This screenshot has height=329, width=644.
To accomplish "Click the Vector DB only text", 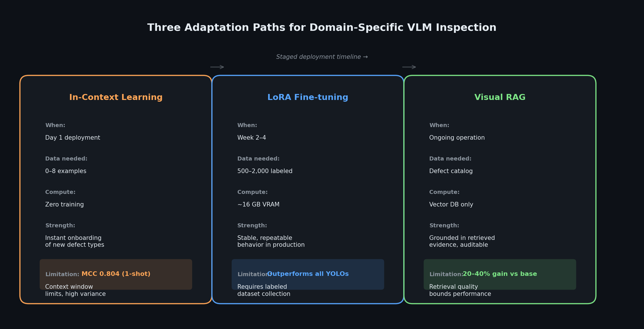I will point(451,205).
